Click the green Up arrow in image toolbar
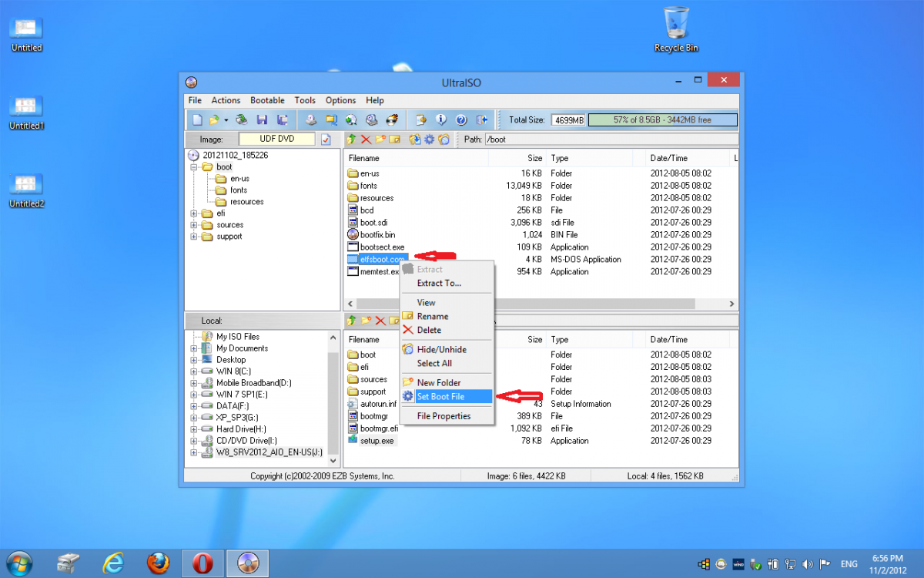 pyautogui.click(x=352, y=139)
